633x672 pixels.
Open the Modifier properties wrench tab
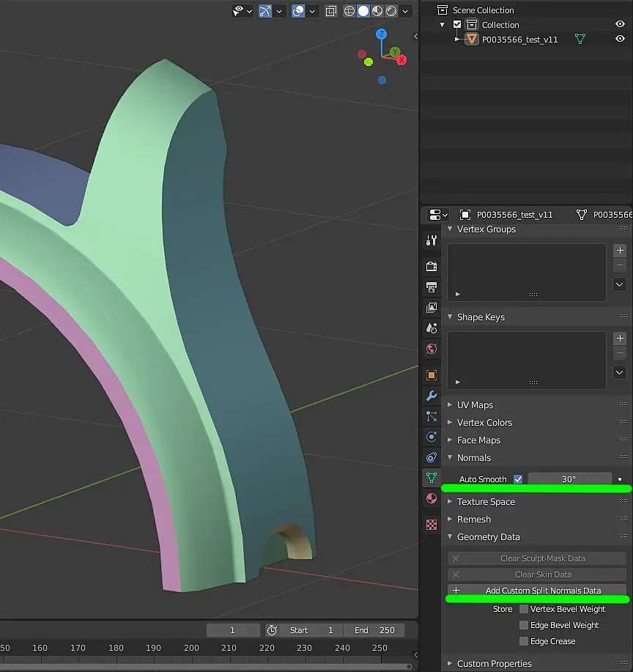pos(432,396)
